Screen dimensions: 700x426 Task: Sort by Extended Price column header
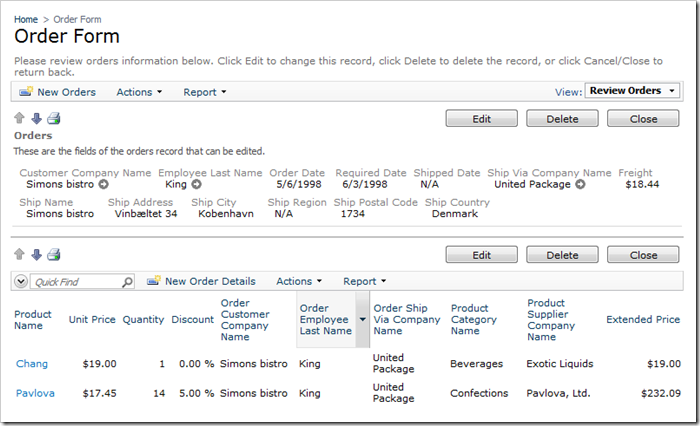coord(643,319)
